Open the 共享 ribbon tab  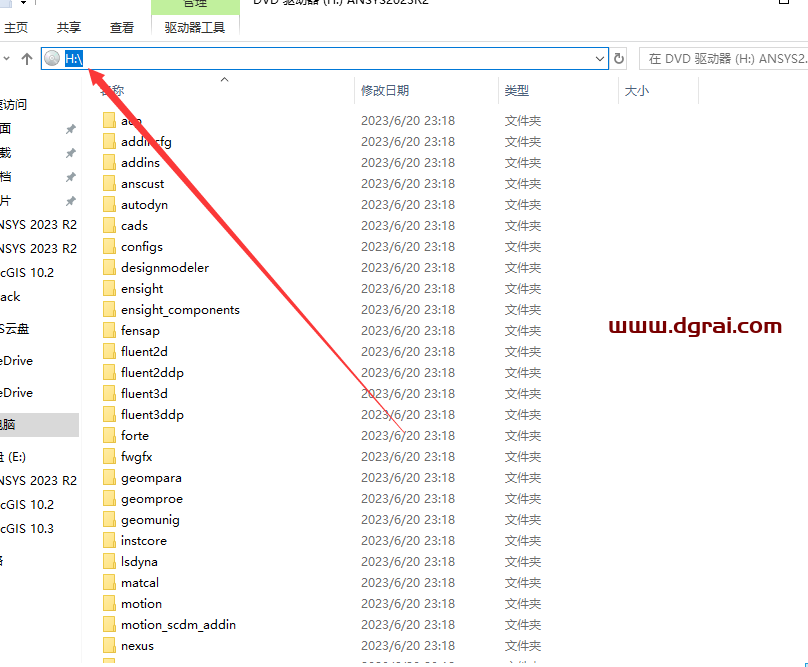coord(69,27)
